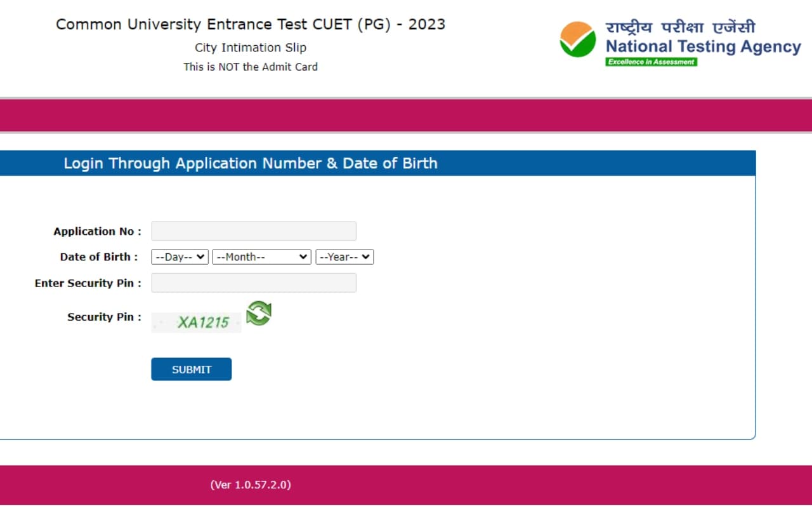
Task: Click the This is NOT the Admit Card notice
Action: click(251, 66)
